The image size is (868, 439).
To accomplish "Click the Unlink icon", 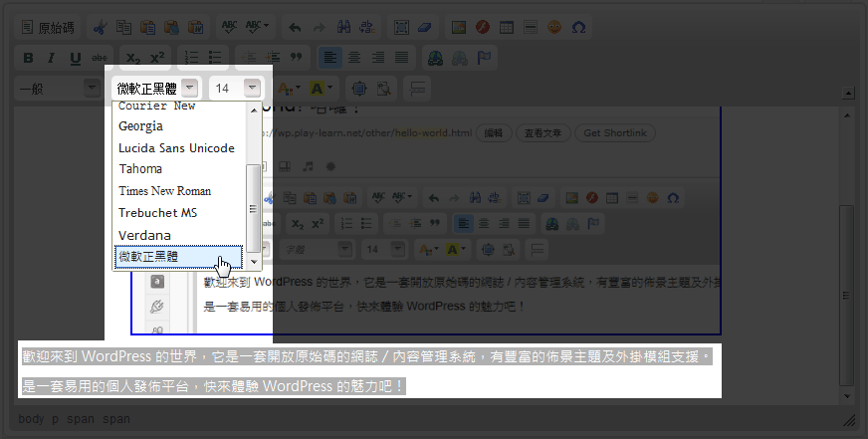I will 460,58.
